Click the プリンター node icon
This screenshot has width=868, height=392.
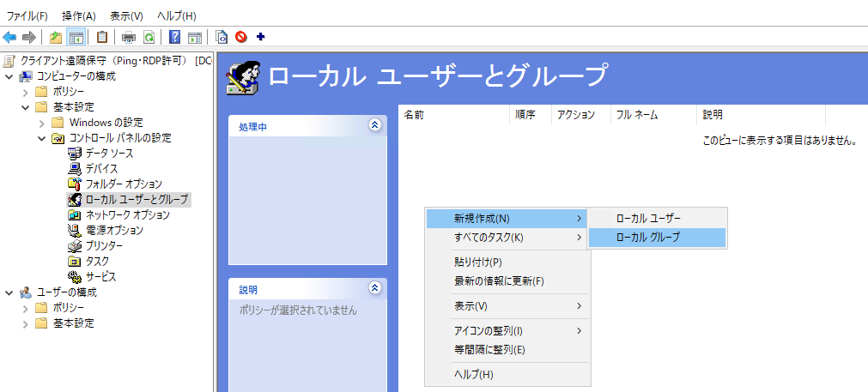[x=74, y=245]
